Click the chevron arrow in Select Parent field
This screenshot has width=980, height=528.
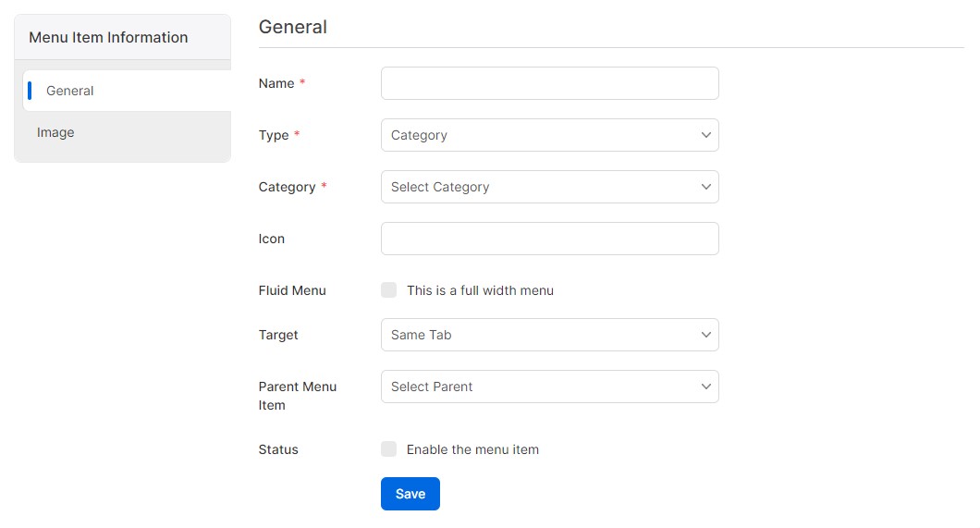pyautogui.click(x=705, y=387)
